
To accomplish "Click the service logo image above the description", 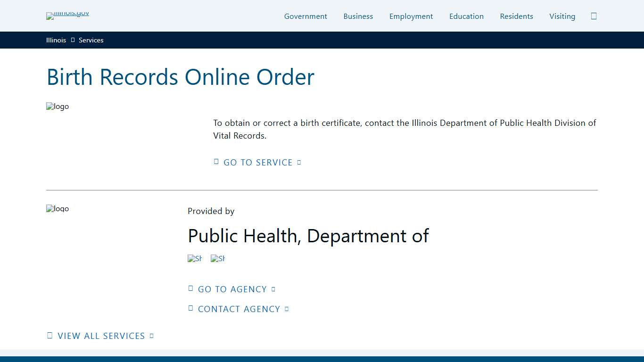I will (58, 107).
